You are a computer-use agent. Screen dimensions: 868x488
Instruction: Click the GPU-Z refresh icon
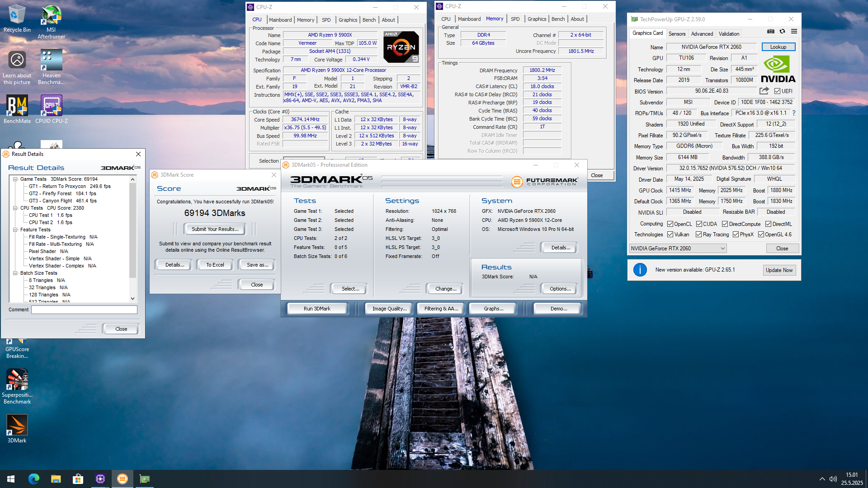782,32
